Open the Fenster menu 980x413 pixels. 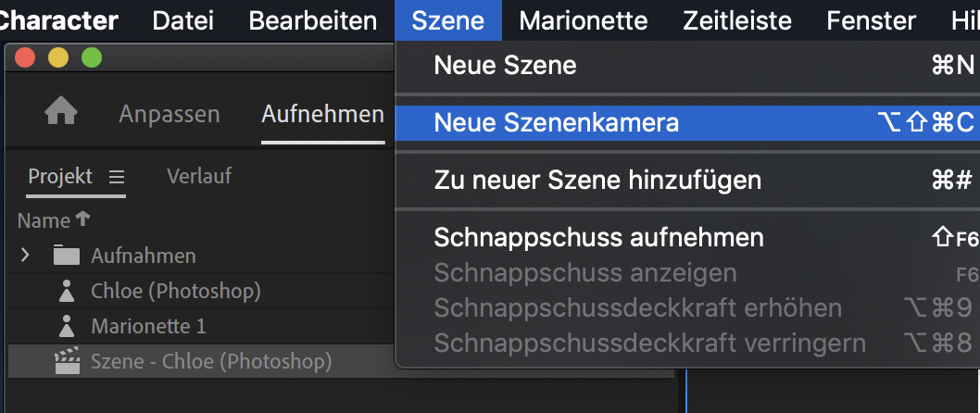871,20
